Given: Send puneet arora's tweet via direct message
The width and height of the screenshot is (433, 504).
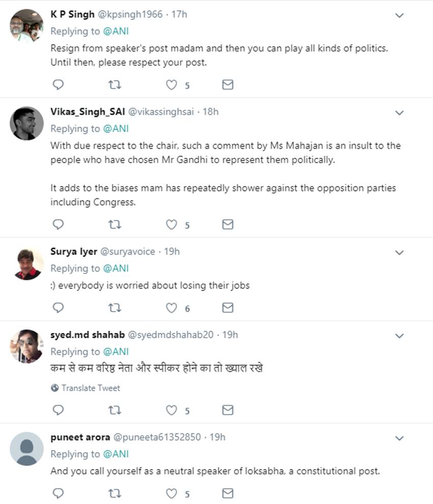Looking at the screenshot, I should 228,493.
